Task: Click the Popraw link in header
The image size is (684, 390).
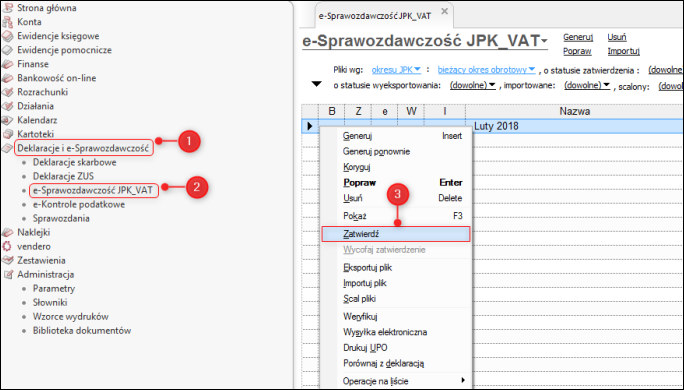Action: click(x=577, y=51)
